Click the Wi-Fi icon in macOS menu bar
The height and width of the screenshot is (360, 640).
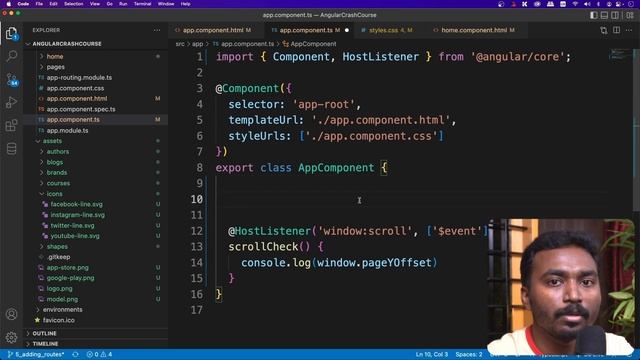click(x=575, y=4)
